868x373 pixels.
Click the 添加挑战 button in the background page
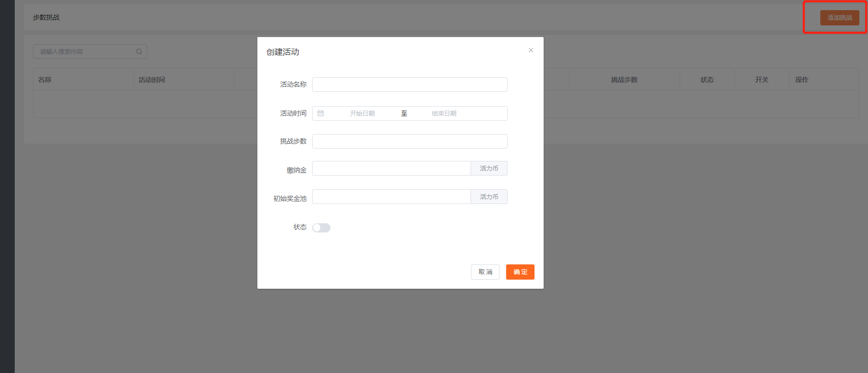[x=840, y=18]
